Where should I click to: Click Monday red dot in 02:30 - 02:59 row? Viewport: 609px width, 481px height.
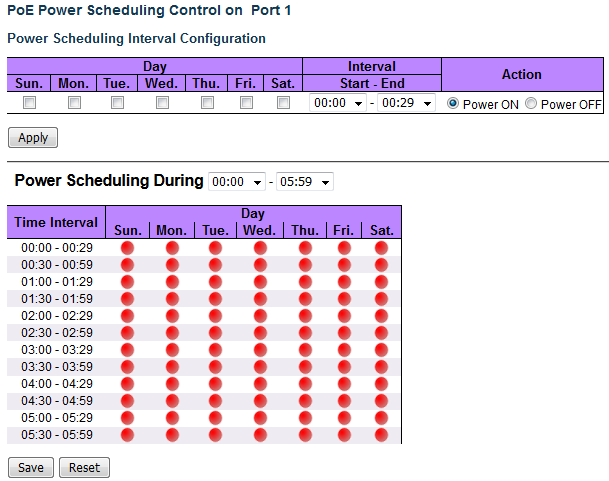point(172,332)
